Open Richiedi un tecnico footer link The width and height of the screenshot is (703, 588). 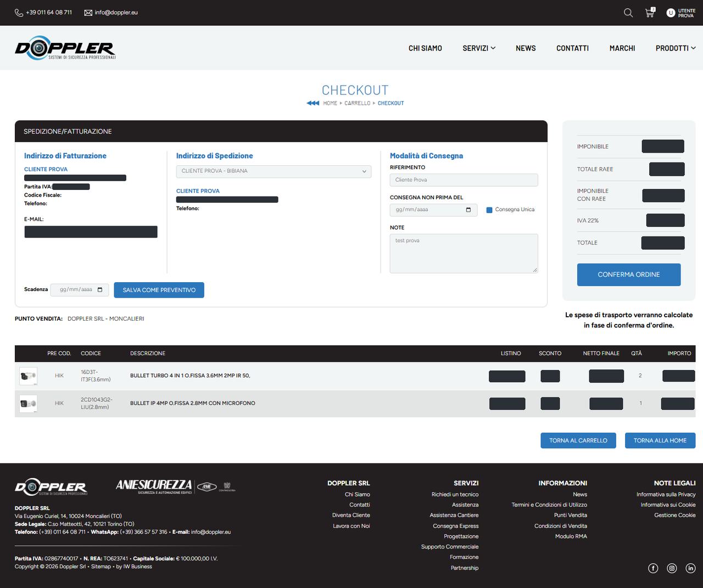click(x=455, y=495)
